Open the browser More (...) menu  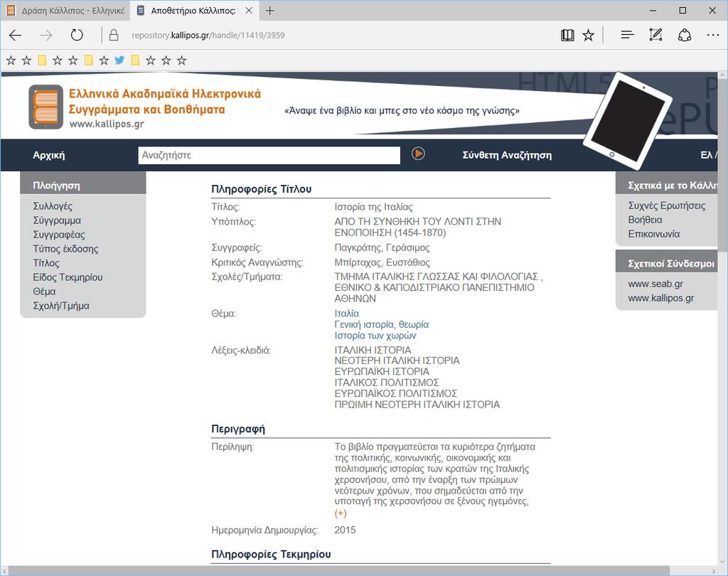712,35
